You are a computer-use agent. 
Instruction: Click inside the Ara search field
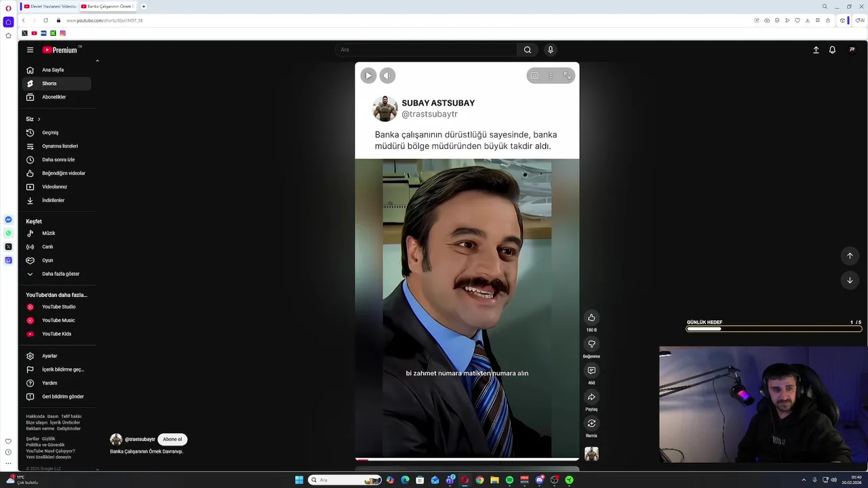tap(426, 49)
